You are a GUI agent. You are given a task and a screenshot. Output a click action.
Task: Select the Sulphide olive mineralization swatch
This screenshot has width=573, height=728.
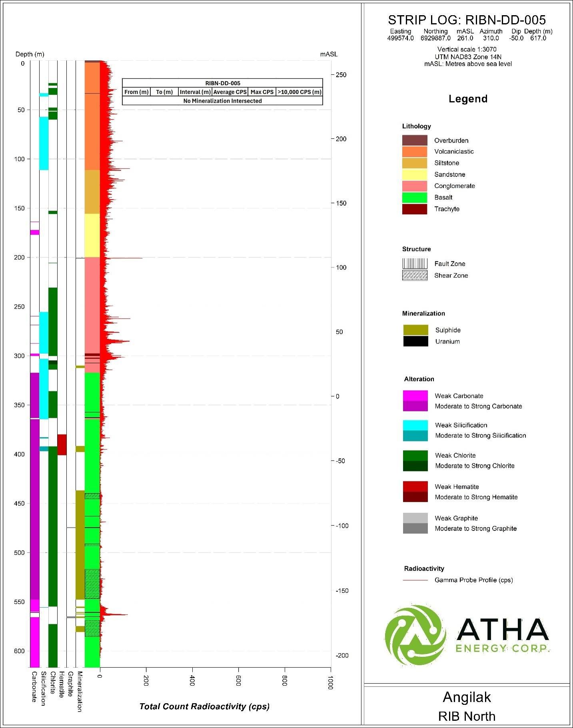tap(416, 330)
